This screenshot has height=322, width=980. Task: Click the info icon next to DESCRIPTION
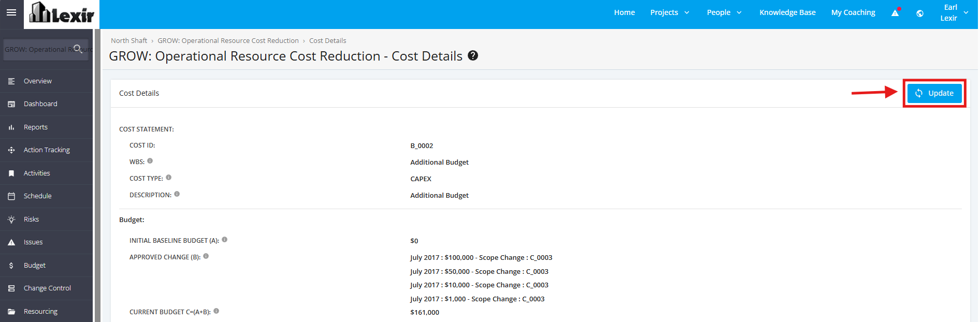click(177, 194)
